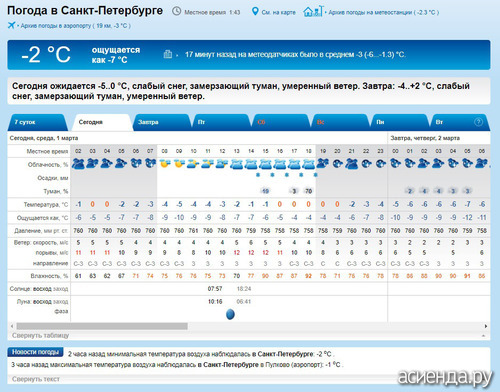The width and height of the screenshot is (500, 392).
Task: Click the sensor building icon in banner
Action: pyautogui.click(x=168, y=54)
